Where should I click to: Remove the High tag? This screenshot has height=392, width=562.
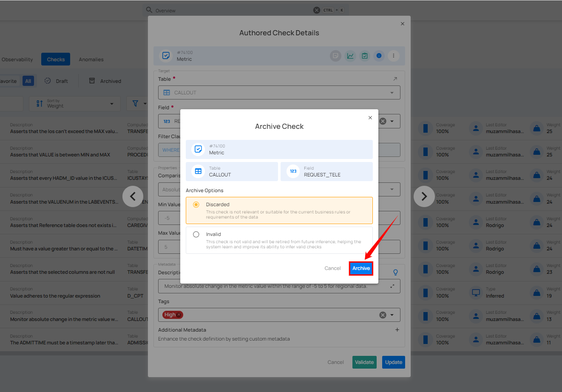coord(179,315)
